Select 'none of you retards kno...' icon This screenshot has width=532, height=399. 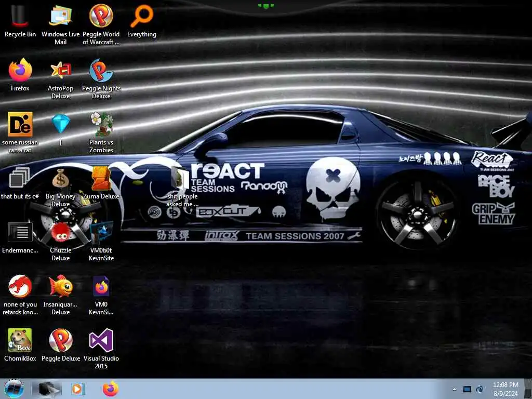coord(20,295)
